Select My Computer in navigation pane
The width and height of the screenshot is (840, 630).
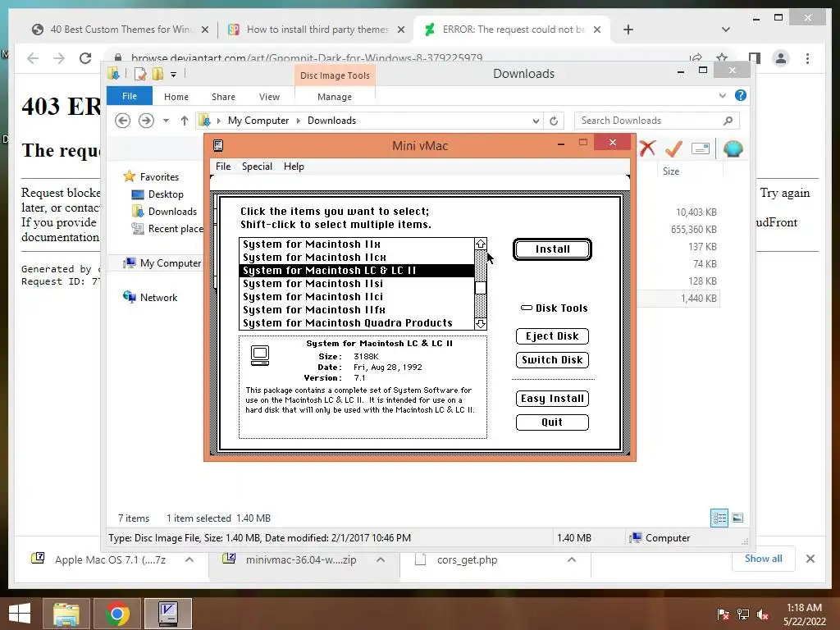coord(162,263)
